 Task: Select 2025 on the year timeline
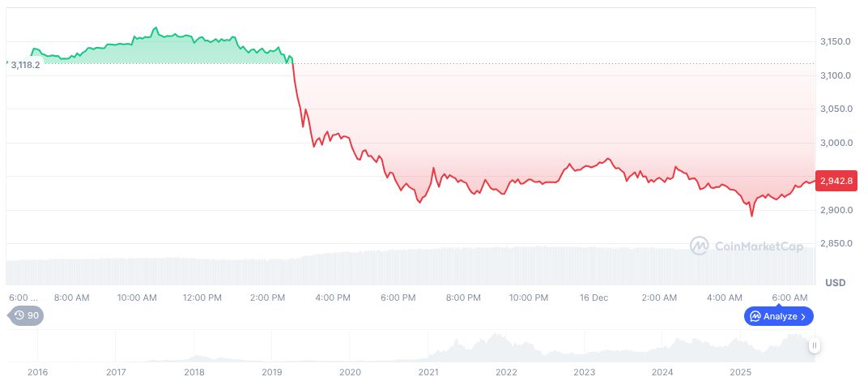(x=740, y=372)
